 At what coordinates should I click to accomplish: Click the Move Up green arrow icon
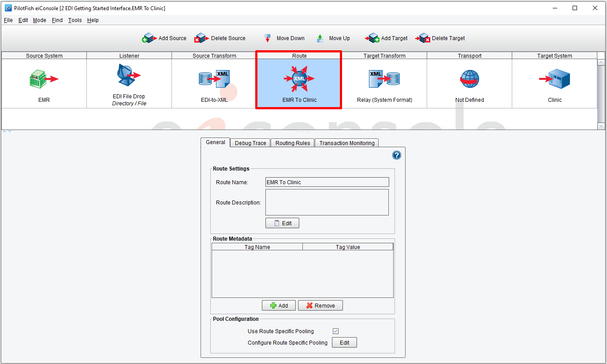click(x=320, y=38)
